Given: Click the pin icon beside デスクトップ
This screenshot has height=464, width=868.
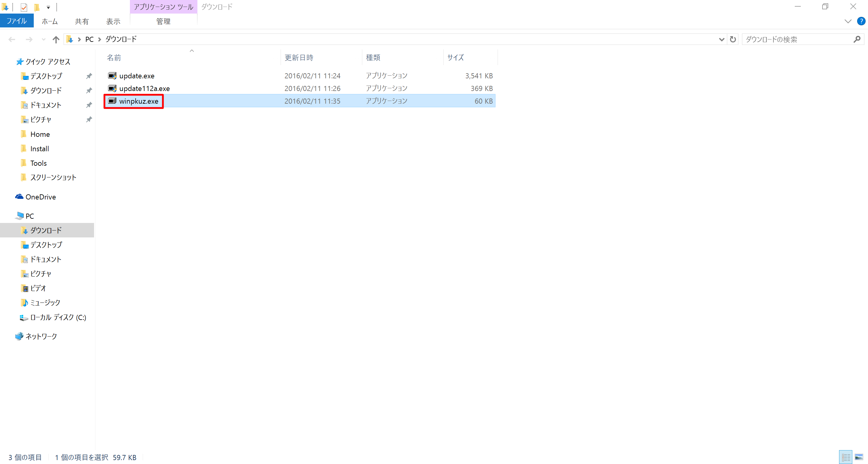Looking at the screenshot, I should pos(89,76).
